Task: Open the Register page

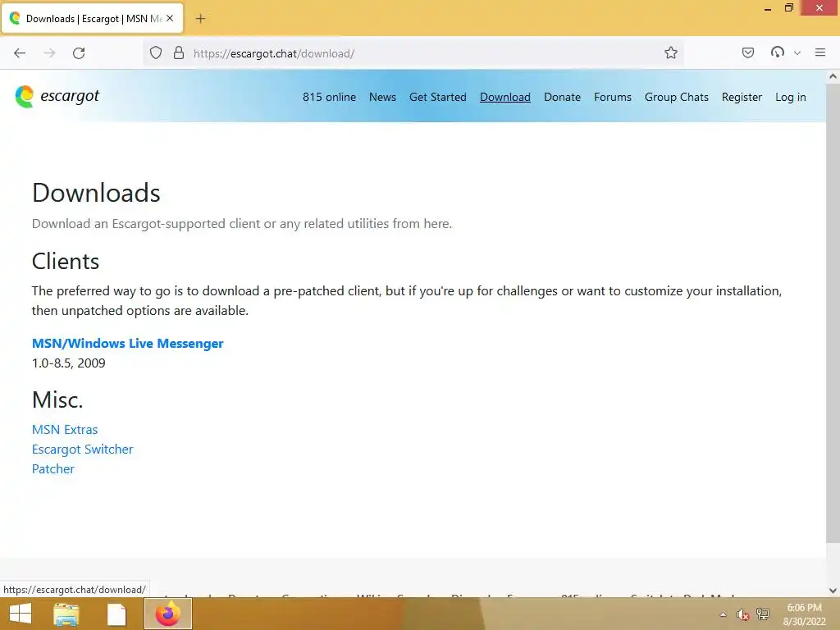Action: (x=742, y=97)
